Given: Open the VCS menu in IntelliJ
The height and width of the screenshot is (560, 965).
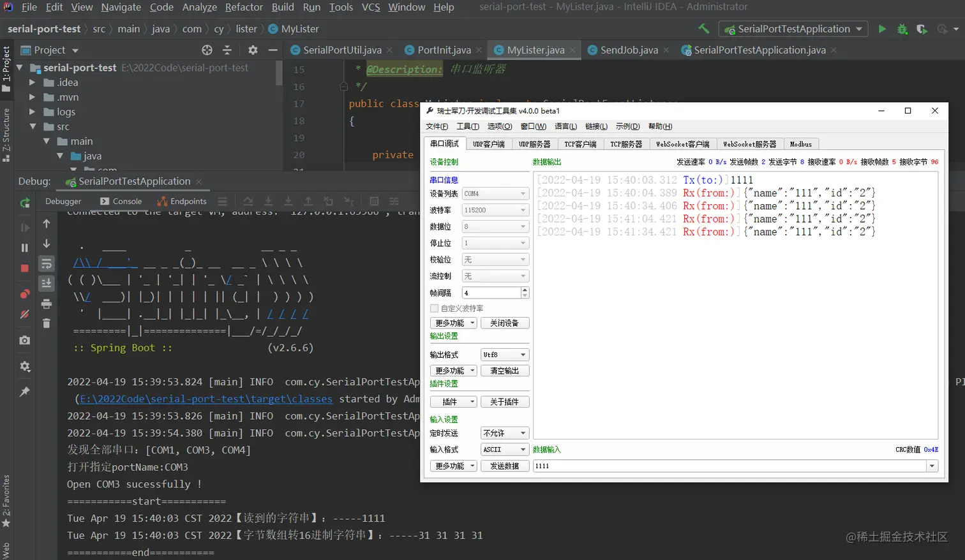Looking at the screenshot, I should (371, 7).
